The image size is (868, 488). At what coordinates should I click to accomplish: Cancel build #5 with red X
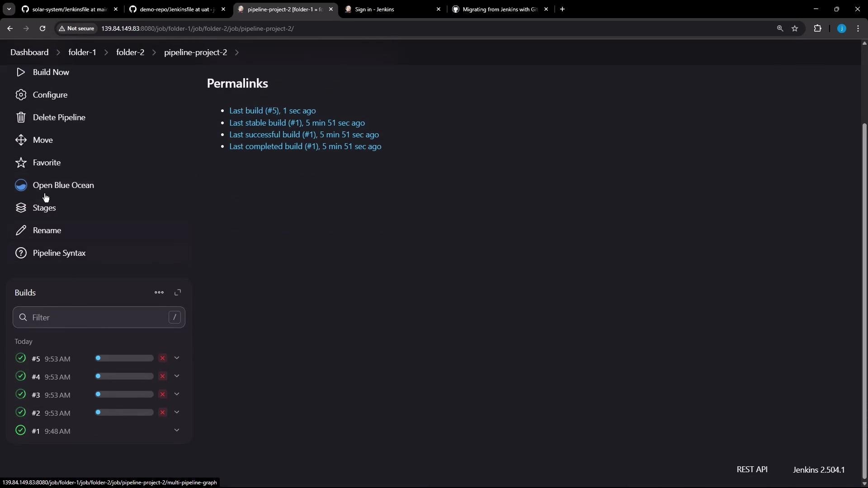163,358
